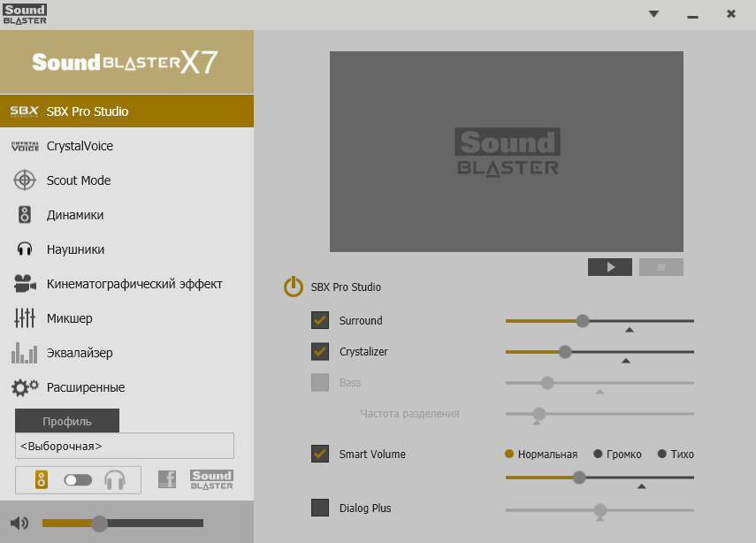Click Surround default marker triangle

click(x=630, y=330)
